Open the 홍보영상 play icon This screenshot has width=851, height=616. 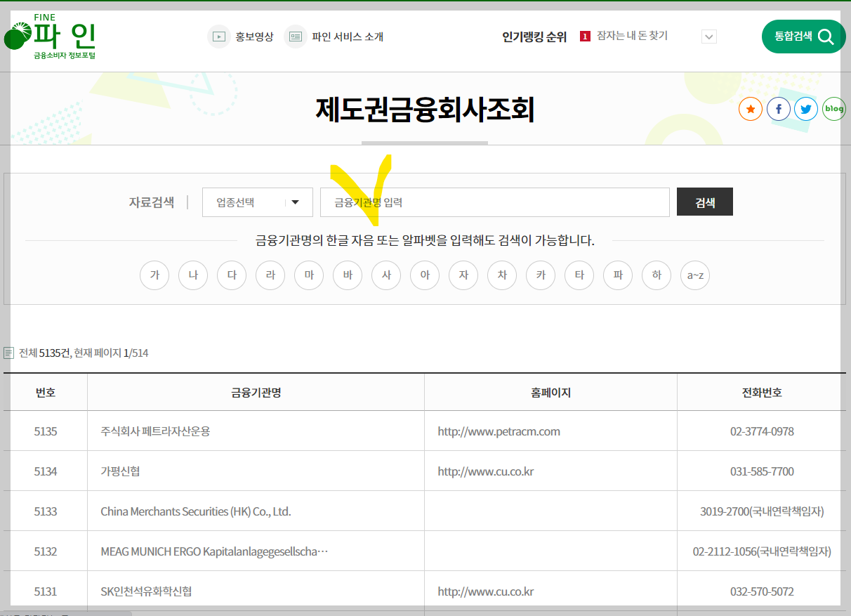(x=218, y=36)
